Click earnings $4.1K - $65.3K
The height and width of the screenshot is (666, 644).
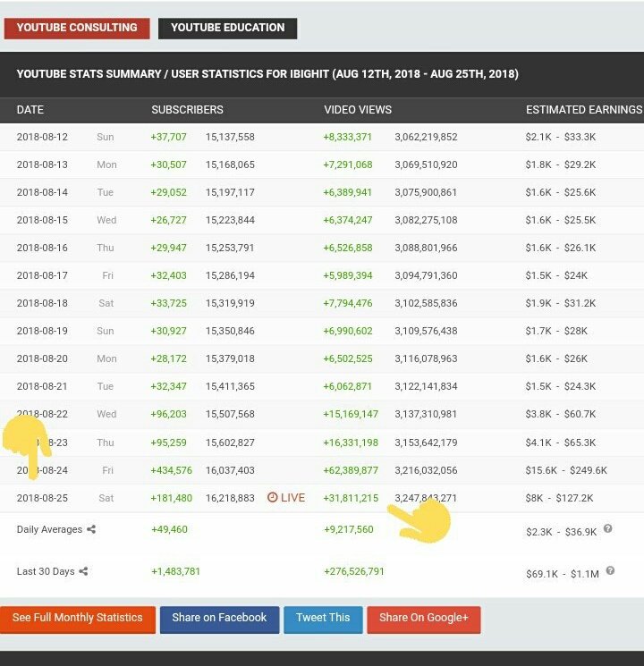point(561,443)
